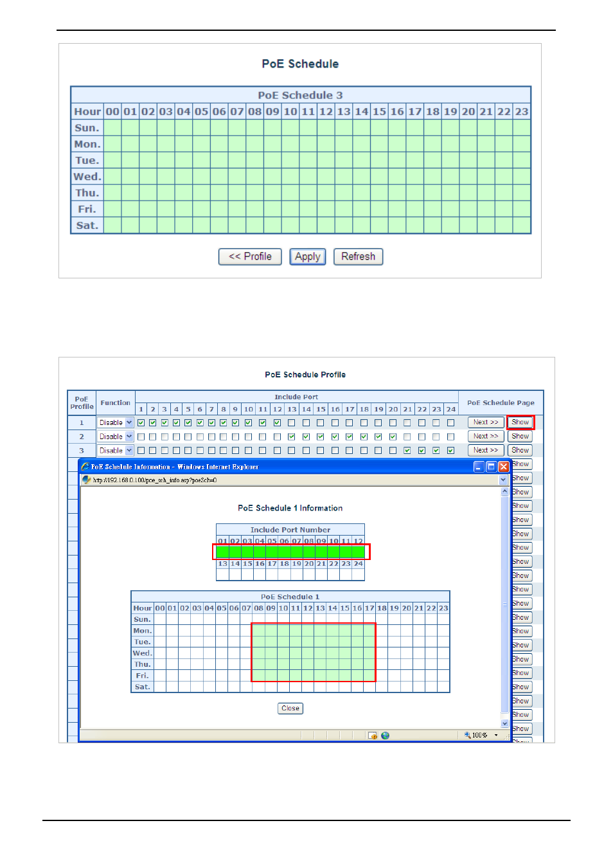This screenshot has height=868, width=613.
Task: Click the Internet Explorer icon in popup title
Action: click(85, 467)
